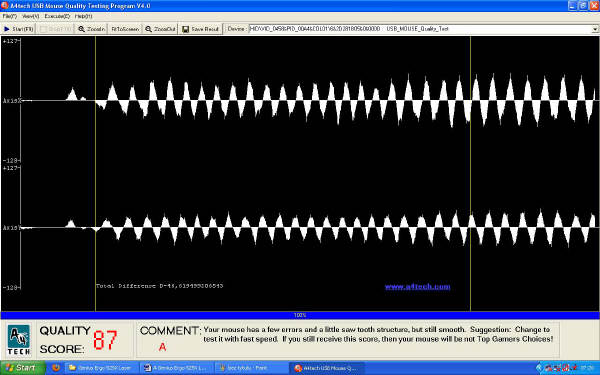Viewport: 600px width, 375px height.
Task: Click the Zoom In magnifier icon
Action: click(x=81, y=29)
